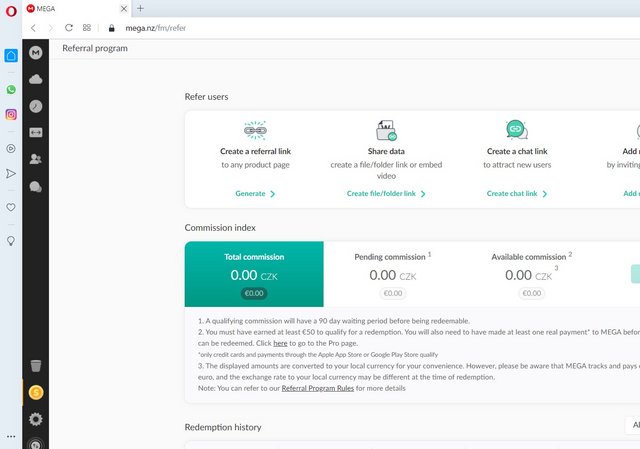Open Instagram in Opera sidebar
640x449 pixels.
coord(11,114)
